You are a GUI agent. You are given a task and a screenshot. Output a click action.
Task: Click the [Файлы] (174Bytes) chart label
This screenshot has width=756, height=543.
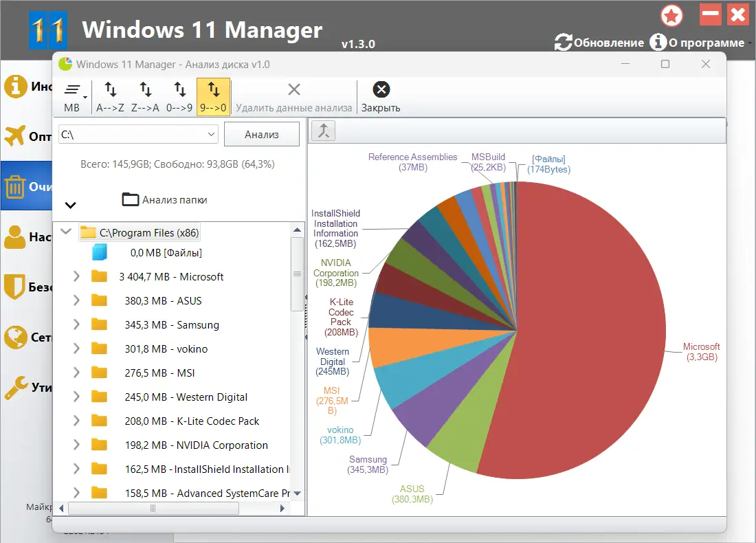coord(548,164)
